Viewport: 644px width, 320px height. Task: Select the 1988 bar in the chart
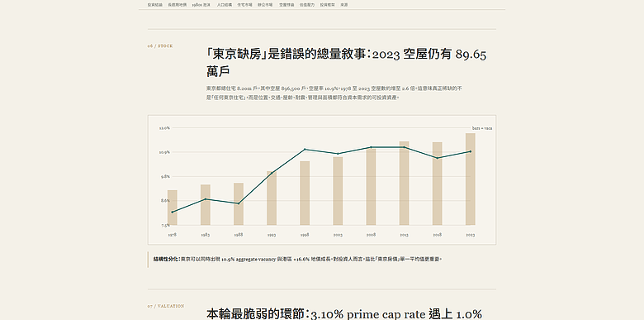point(239,203)
